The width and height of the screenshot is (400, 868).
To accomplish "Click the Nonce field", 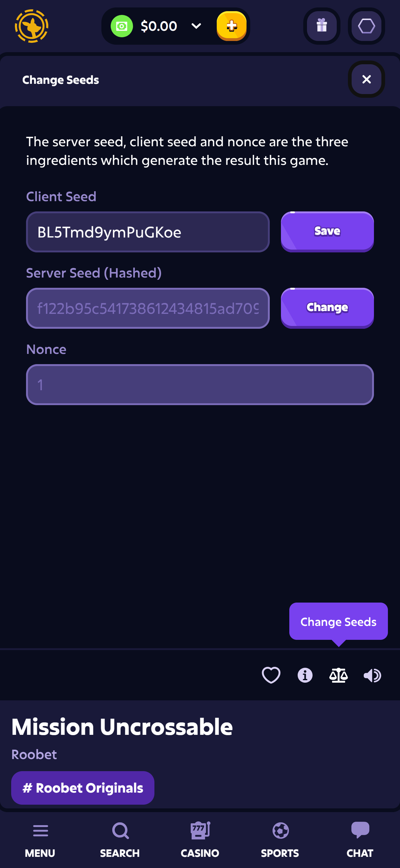I will point(200,384).
